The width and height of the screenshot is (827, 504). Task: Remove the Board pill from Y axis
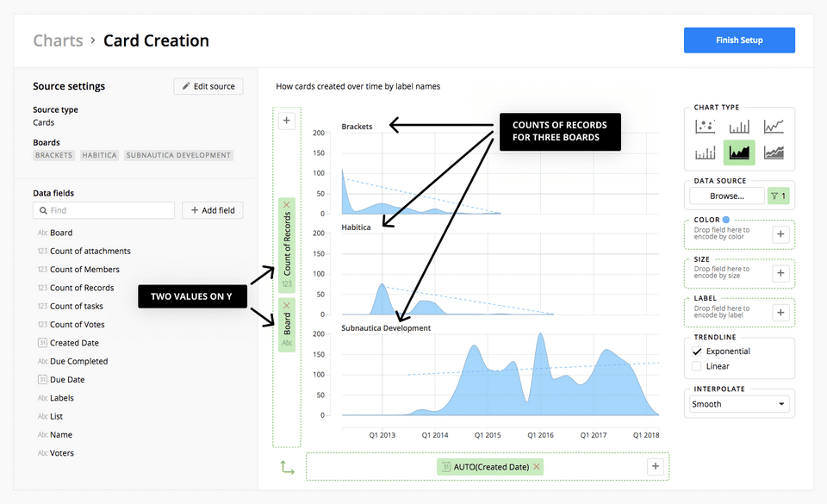[x=287, y=305]
